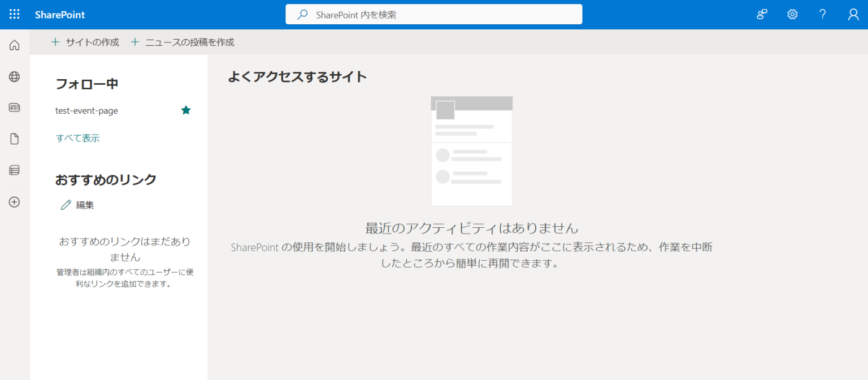Click the SharePoint home label
868x380 pixels.
pyautogui.click(x=59, y=14)
